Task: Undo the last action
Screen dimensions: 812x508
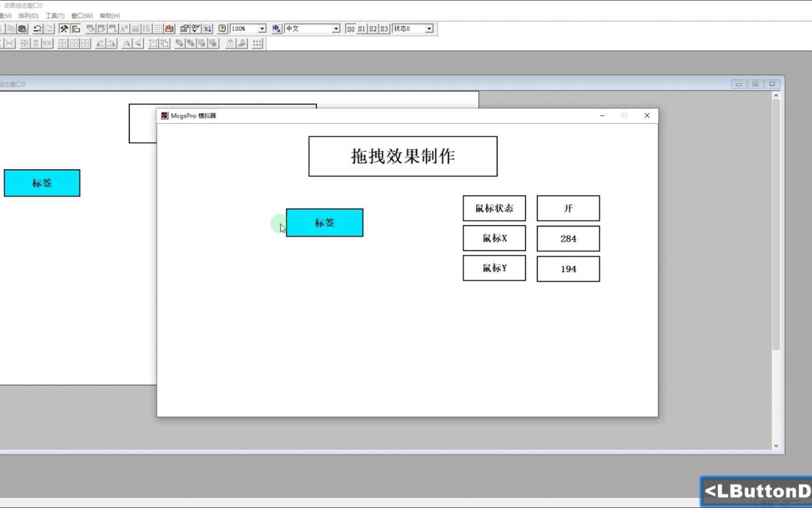Action: click(37, 29)
